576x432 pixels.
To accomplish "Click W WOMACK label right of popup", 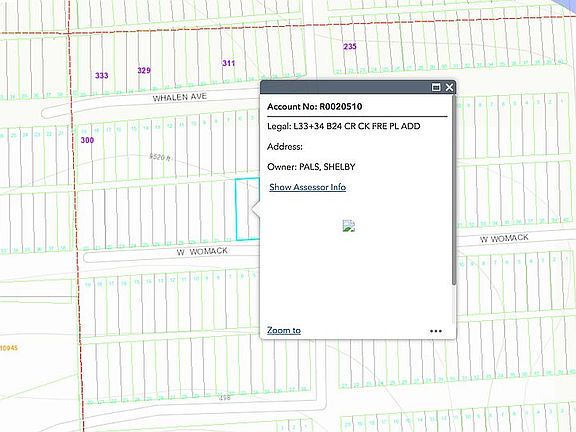I will (x=504, y=238).
